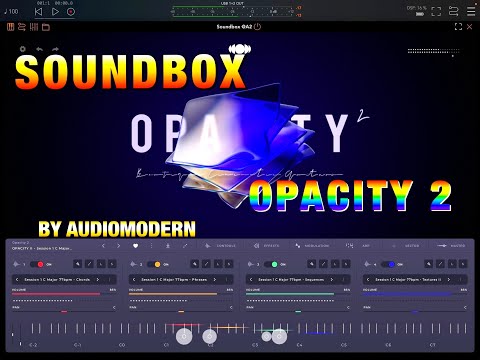Expand the layer 4 pan chevron
Image resolution: width=480 pixels, height=360 pixels.
[x=465, y=307]
